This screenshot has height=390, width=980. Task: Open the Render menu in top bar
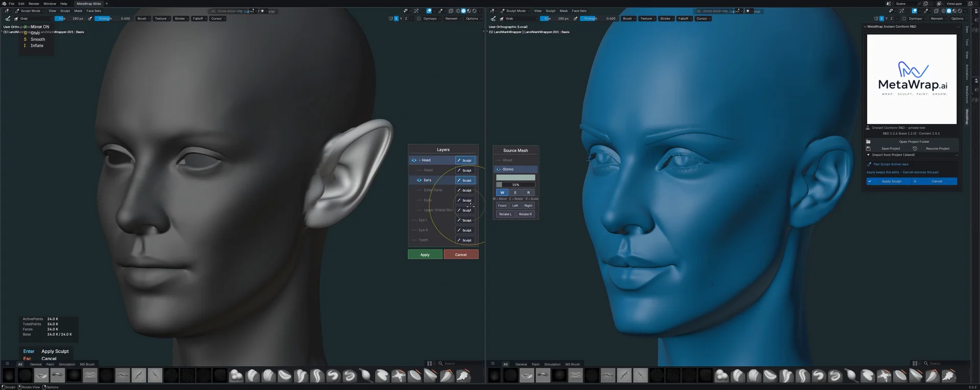tap(34, 4)
